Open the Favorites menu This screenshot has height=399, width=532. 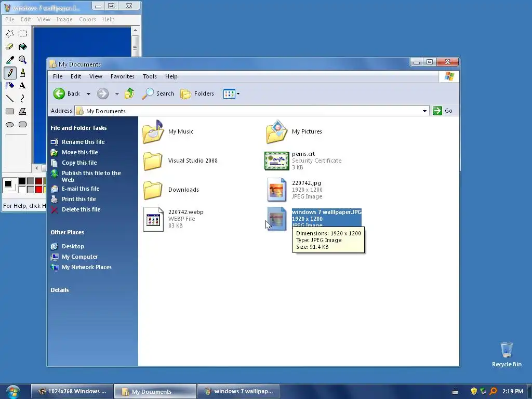click(x=123, y=76)
